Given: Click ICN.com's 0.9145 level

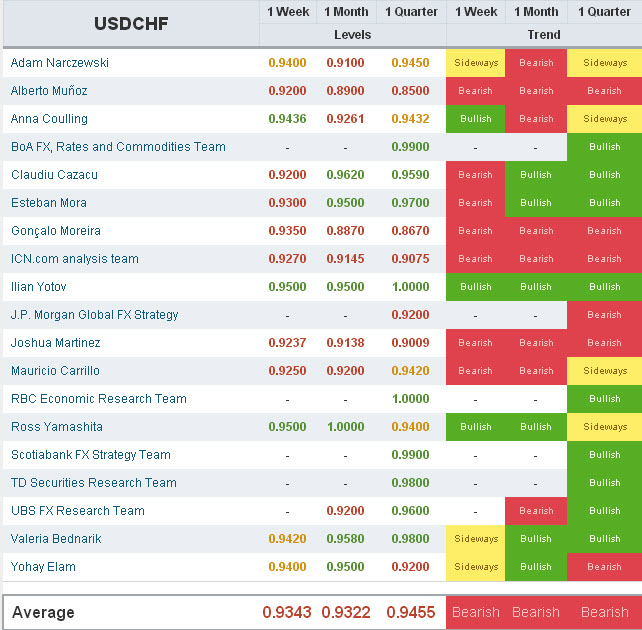Looking at the screenshot, I should pyautogui.click(x=345, y=259).
